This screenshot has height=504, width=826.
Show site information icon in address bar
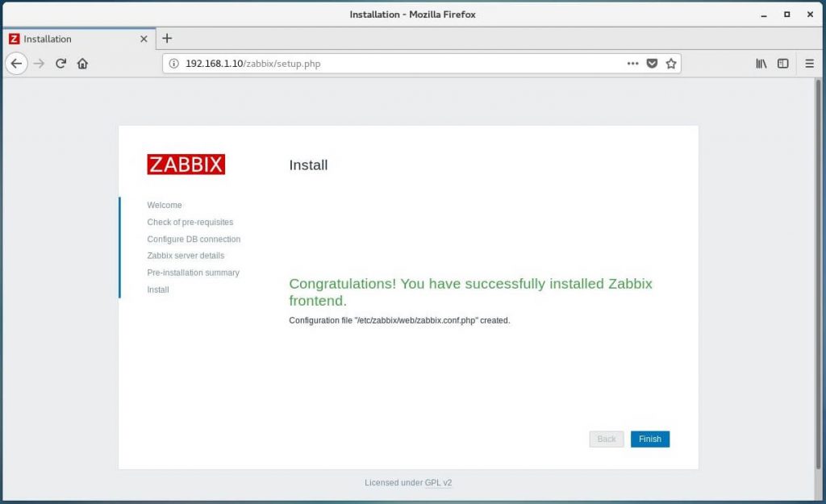pyautogui.click(x=173, y=64)
